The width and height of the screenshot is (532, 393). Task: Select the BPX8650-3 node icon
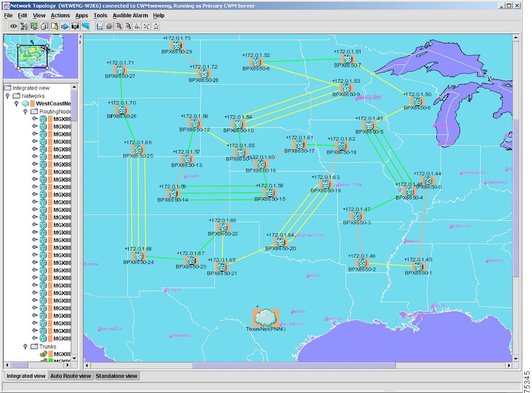[357, 216]
